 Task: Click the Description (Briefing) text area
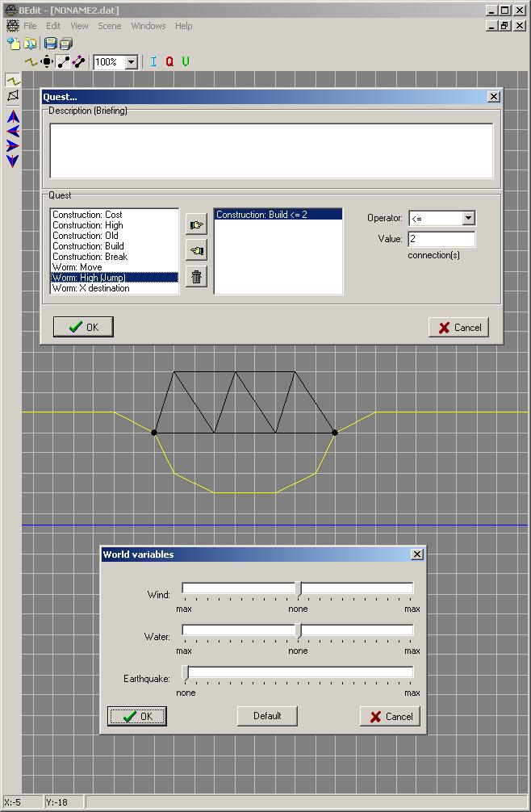[271, 151]
